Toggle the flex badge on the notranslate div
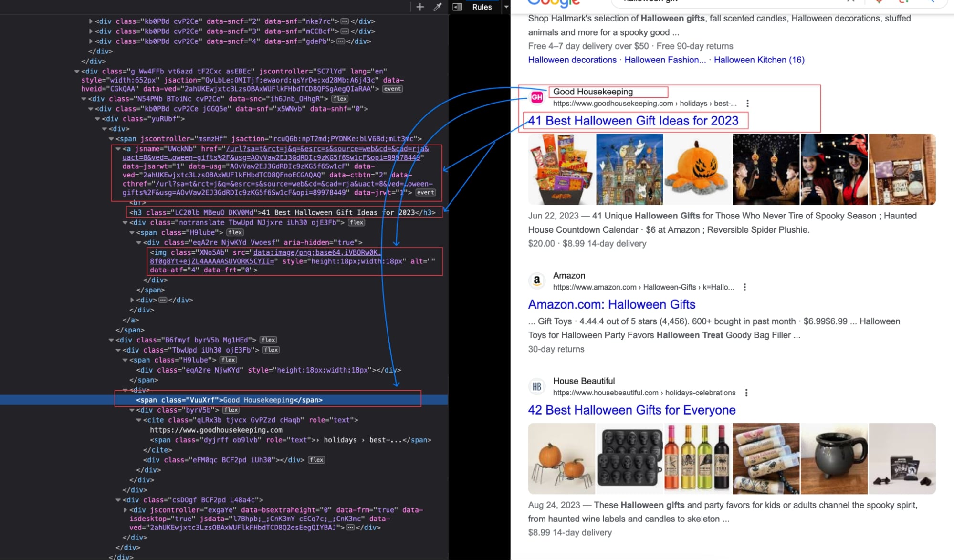 click(356, 222)
